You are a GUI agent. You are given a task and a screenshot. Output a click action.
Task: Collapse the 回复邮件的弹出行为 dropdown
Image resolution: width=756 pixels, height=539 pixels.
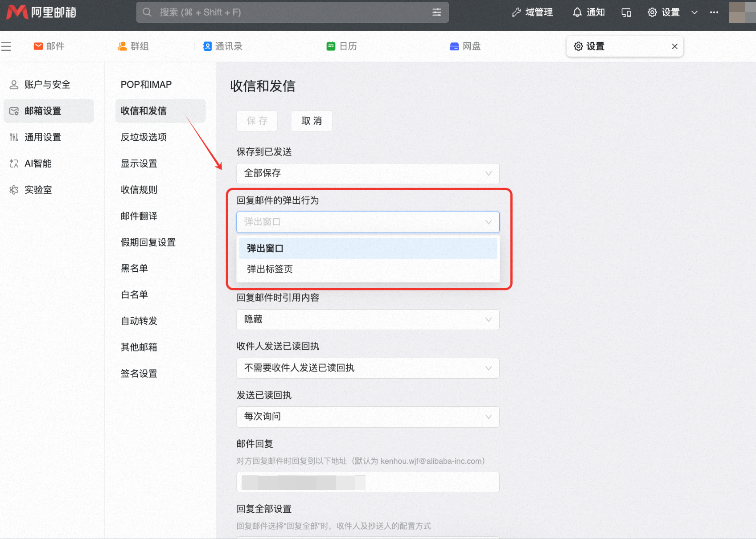point(368,222)
